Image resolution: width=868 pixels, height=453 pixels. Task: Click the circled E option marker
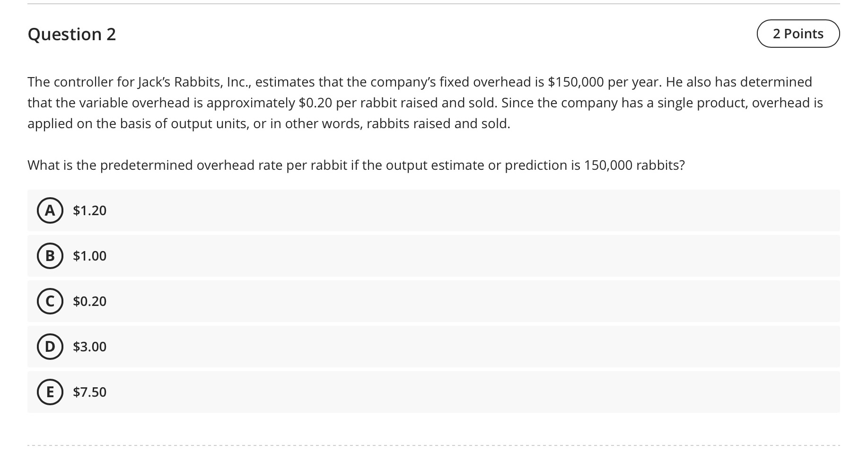click(50, 392)
